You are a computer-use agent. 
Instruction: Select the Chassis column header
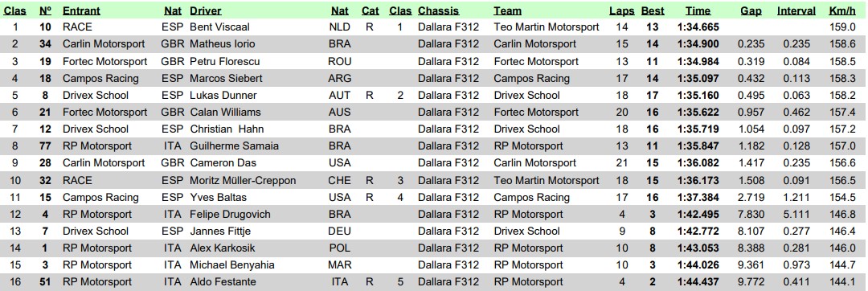pos(439,10)
